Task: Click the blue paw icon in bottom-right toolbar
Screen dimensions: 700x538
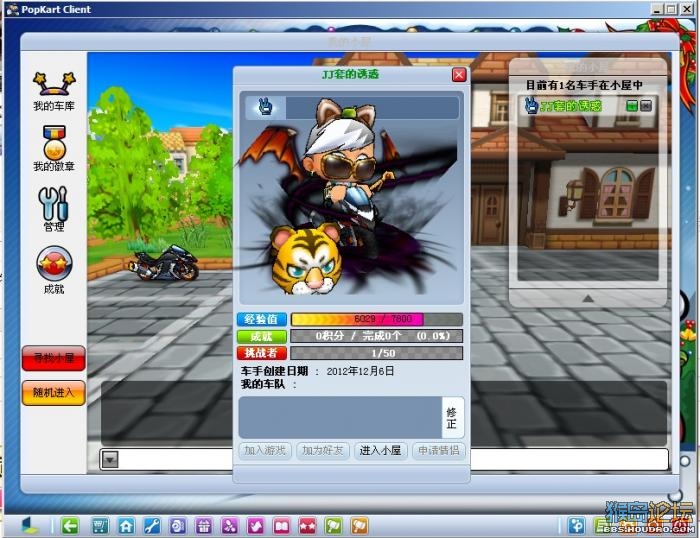Action: click(x=576, y=526)
